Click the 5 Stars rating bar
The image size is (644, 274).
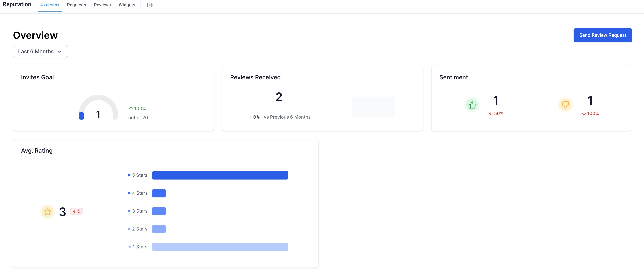220,175
